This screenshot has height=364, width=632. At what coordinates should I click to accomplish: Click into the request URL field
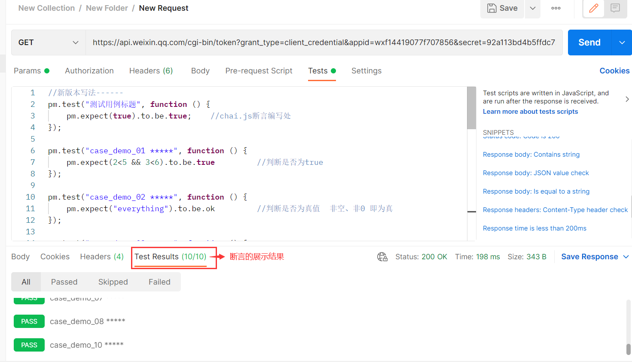(324, 42)
